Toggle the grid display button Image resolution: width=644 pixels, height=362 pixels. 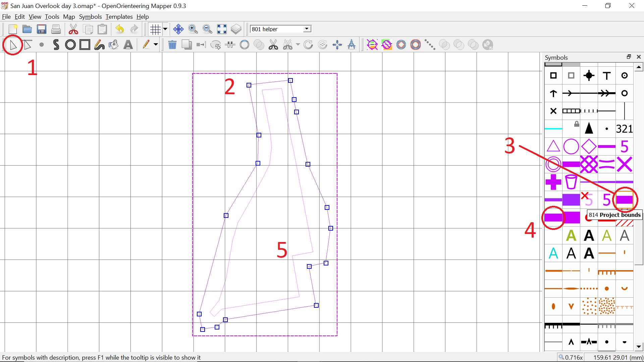pyautogui.click(x=155, y=29)
